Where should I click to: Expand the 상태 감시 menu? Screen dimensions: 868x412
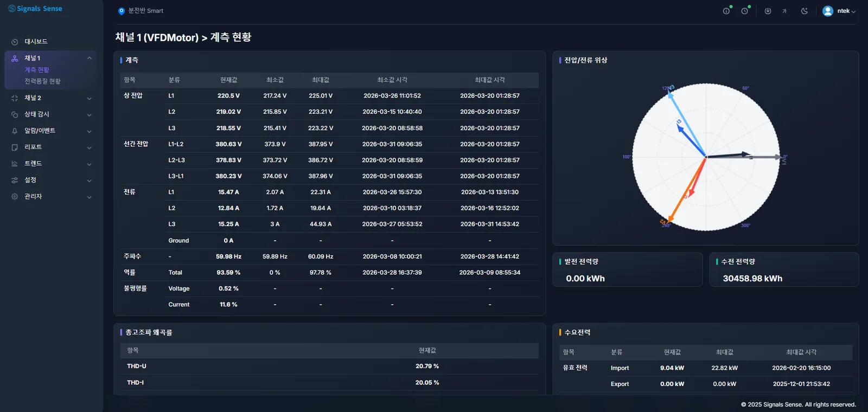pyautogui.click(x=52, y=114)
